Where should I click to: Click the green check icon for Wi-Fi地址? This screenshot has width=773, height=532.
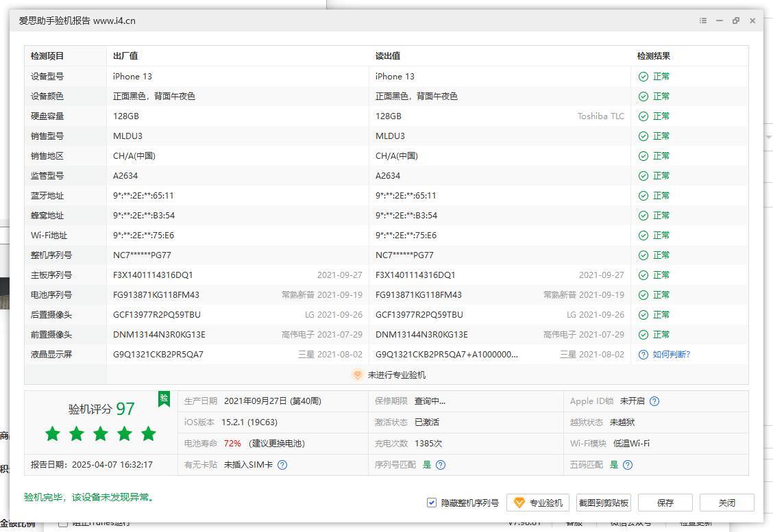[x=643, y=236]
